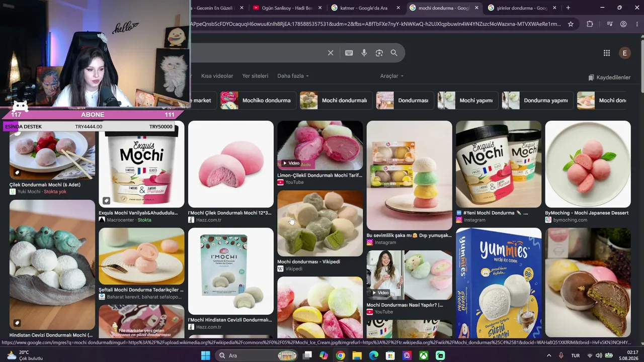Switch to the Ogün Sanlısoy YouTube tab
This screenshot has height=362, width=644.
point(288,8)
